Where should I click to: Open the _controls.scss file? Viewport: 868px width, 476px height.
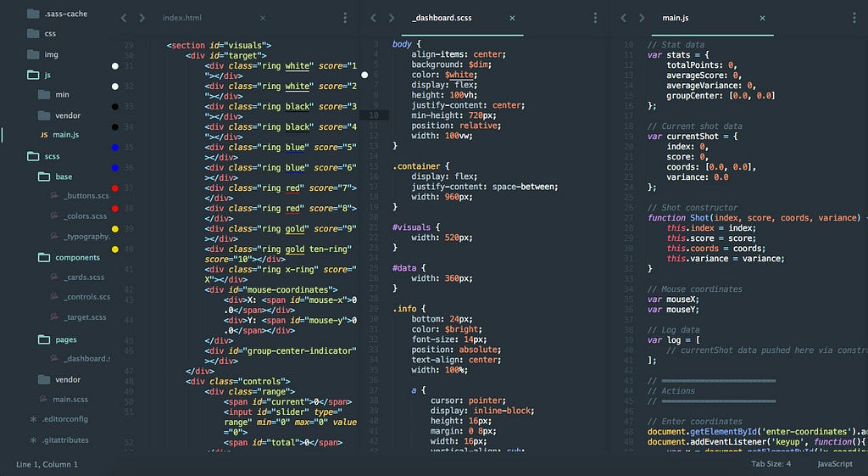click(x=81, y=297)
